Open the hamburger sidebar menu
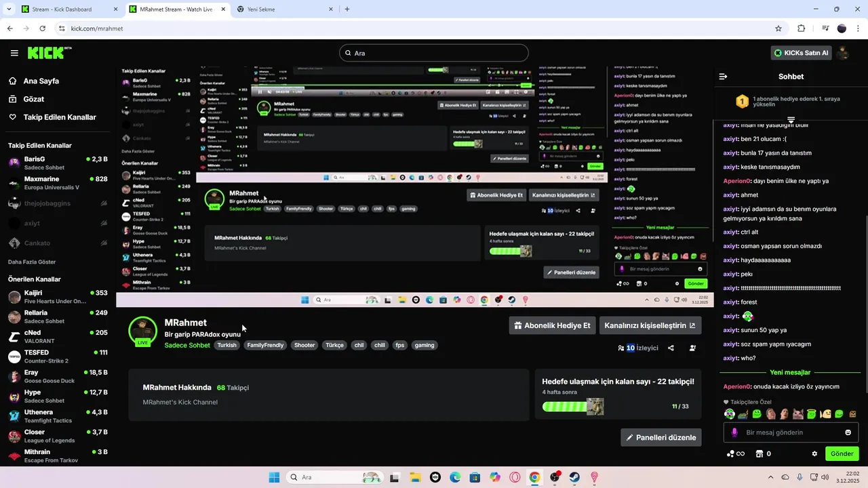The width and height of the screenshot is (868, 488). 14,53
